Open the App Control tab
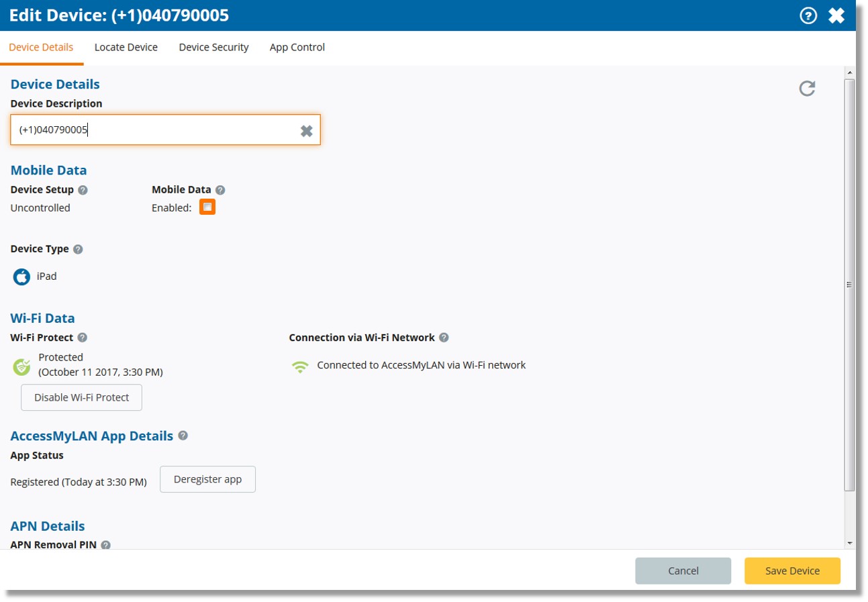The height and width of the screenshot is (602, 868). coord(297,47)
